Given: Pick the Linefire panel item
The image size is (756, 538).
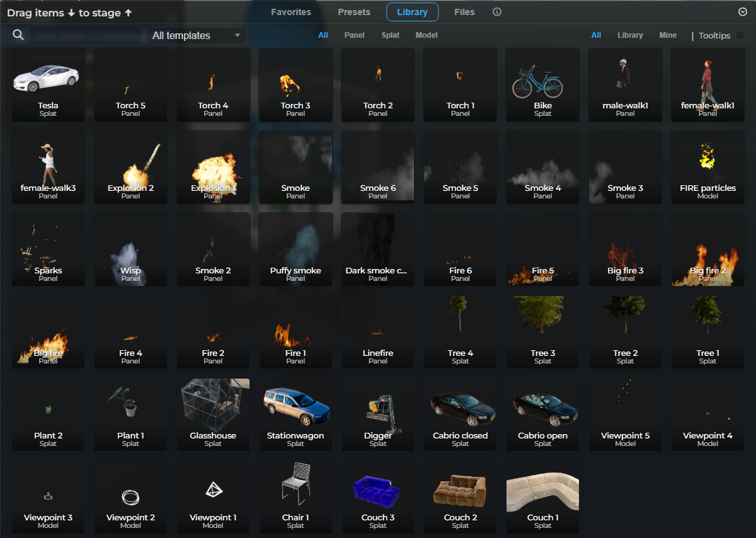Looking at the screenshot, I should [x=378, y=332].
